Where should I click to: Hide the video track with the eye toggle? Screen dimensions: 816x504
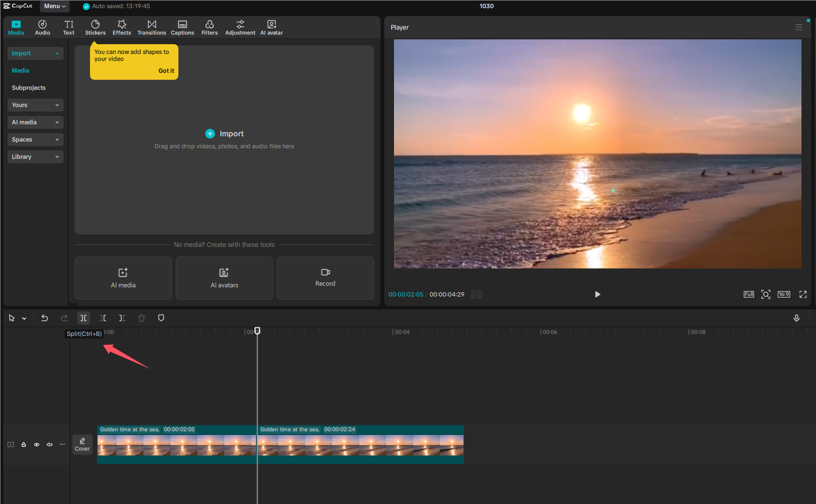(36, 444)
